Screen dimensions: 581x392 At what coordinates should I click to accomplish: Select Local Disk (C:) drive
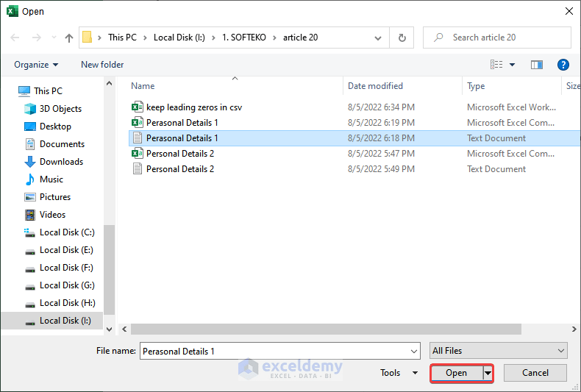pos(60,232)
